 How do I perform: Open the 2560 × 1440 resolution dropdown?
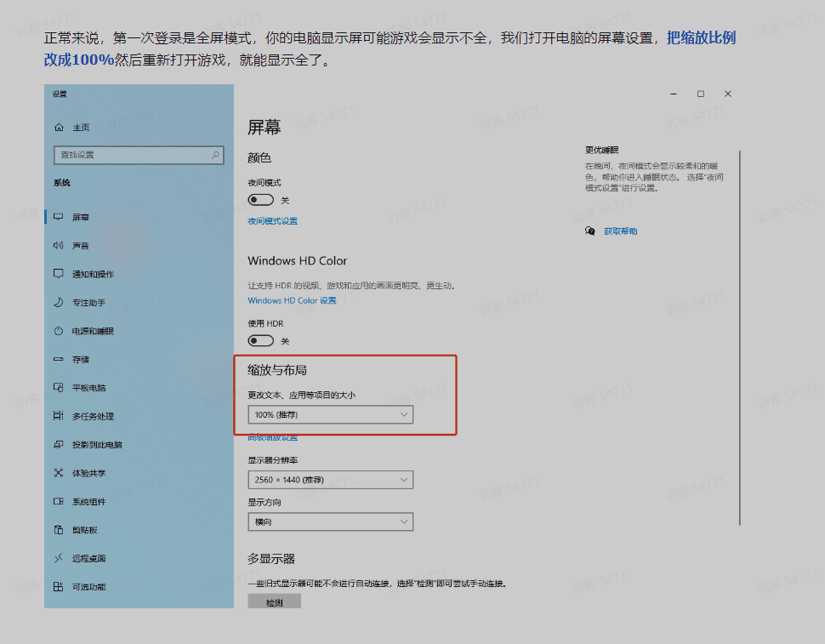[x=330, y=480]
